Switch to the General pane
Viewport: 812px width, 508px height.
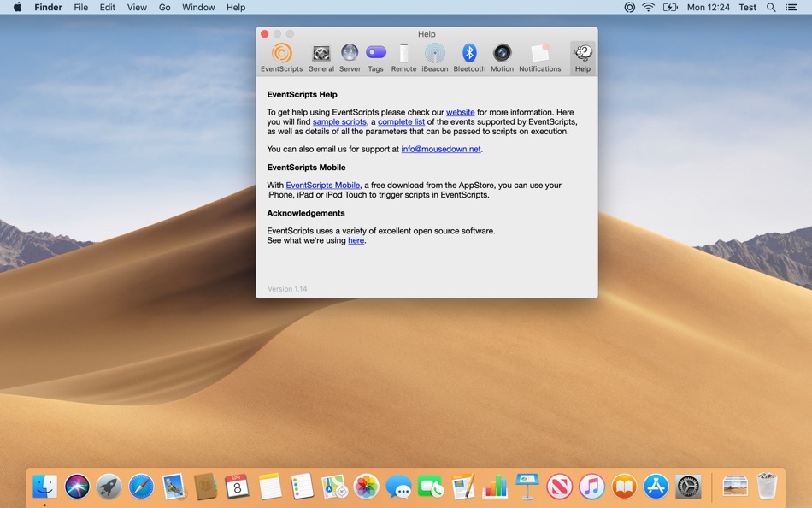tap(321, 58)
